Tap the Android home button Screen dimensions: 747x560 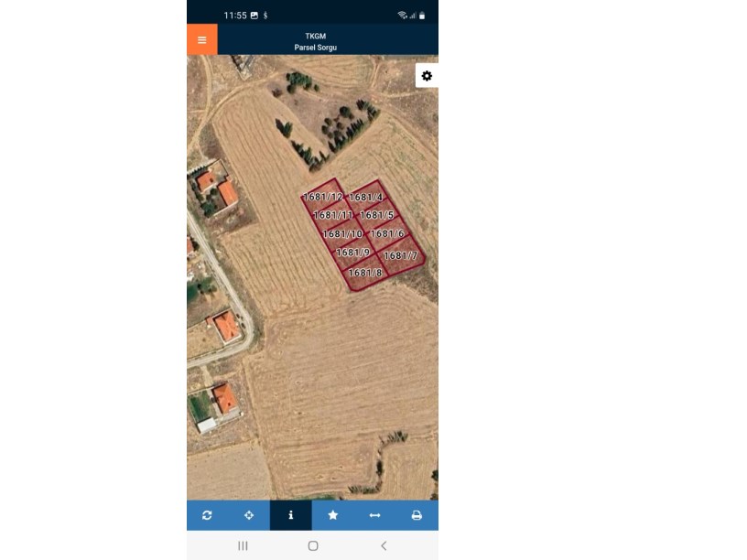pyautogui.click(x=313, y=545)
